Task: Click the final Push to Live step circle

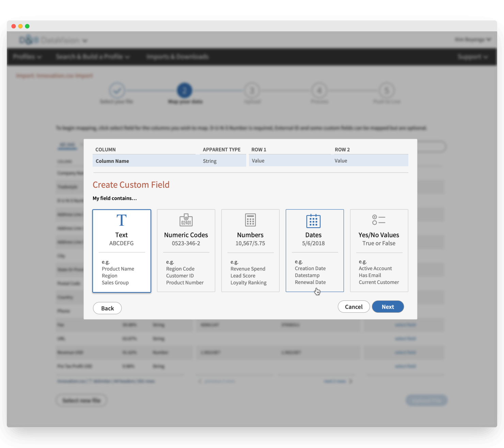Action: tap(387, 91)
